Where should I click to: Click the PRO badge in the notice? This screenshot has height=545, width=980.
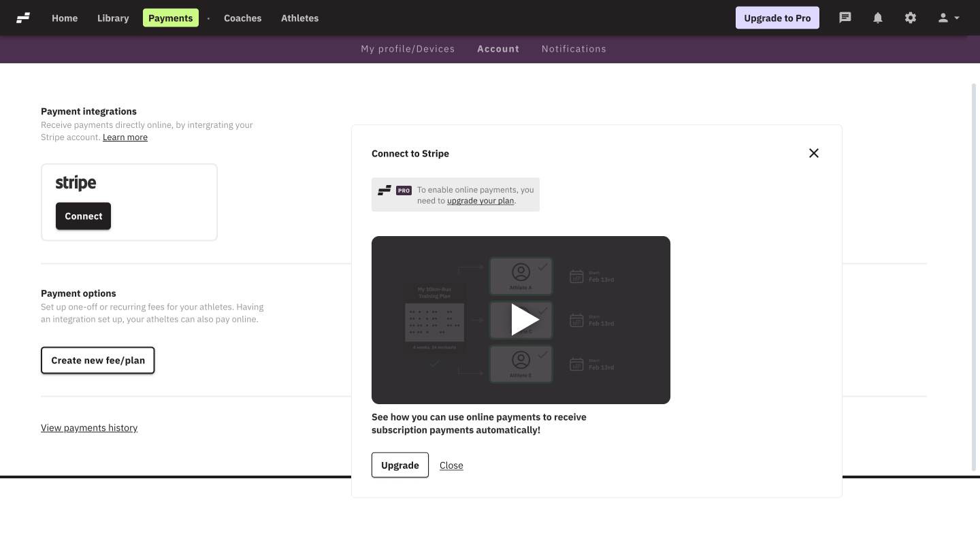point(403,190)
